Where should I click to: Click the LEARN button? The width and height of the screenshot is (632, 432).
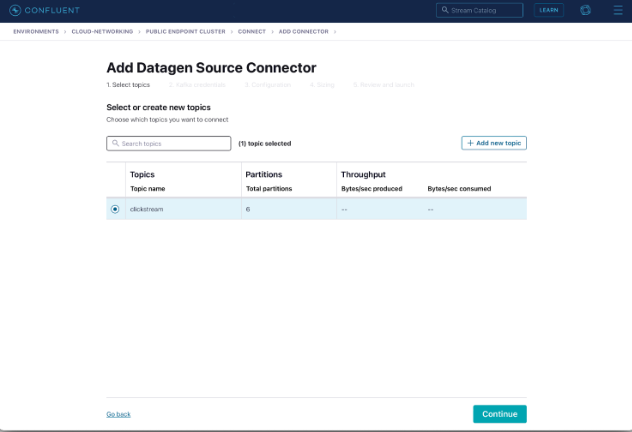pyautogui.click(x=549, y=10)
